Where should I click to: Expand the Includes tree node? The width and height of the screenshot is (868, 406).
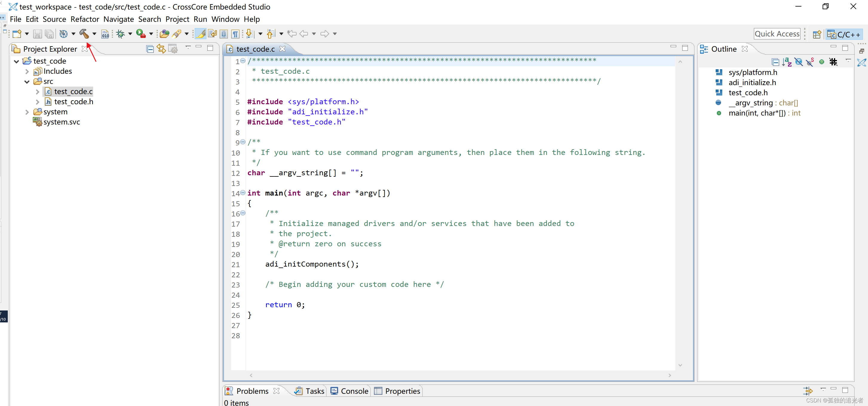coord(27,71)
